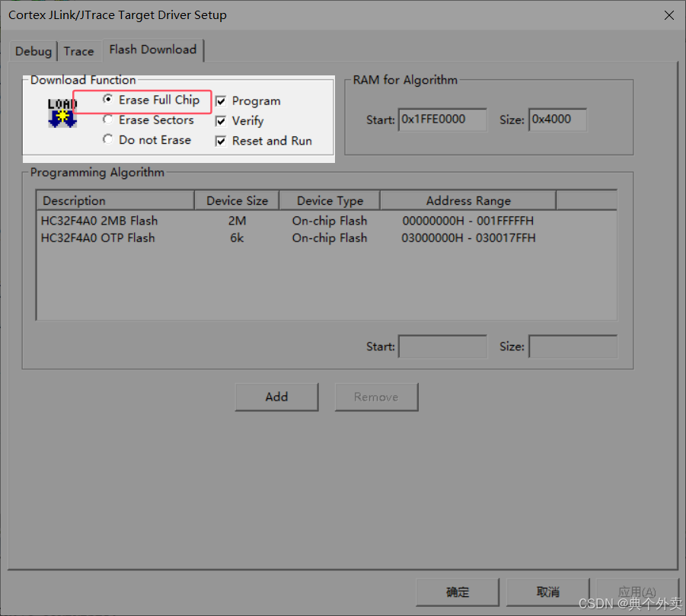Stay on the Flash Download tab
Image resolution: width=686 pixels, height=616 pixels.
[153, 49]
